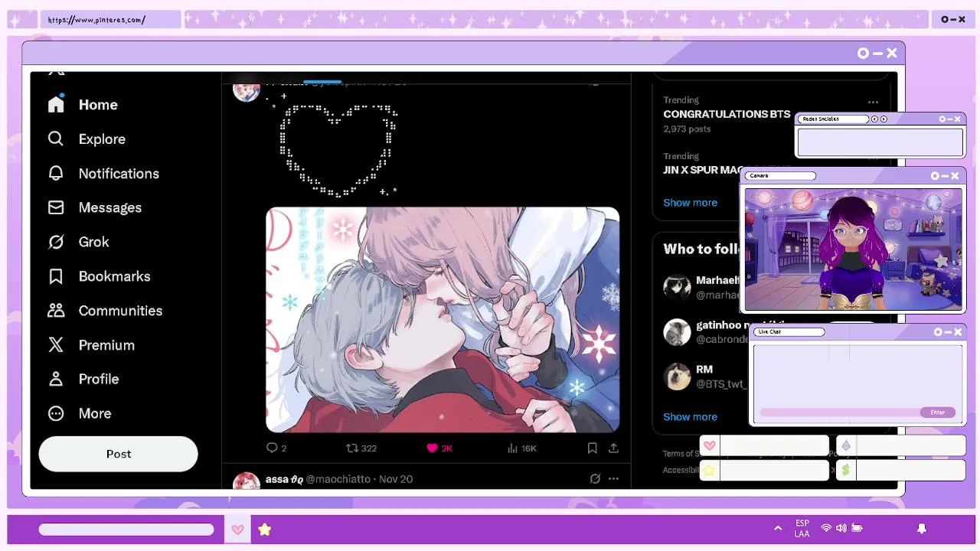Image resolution: width=980 pixels, height=551 pixels.
Task: Click the Redes Sociales title field
Action: [835, 119]
